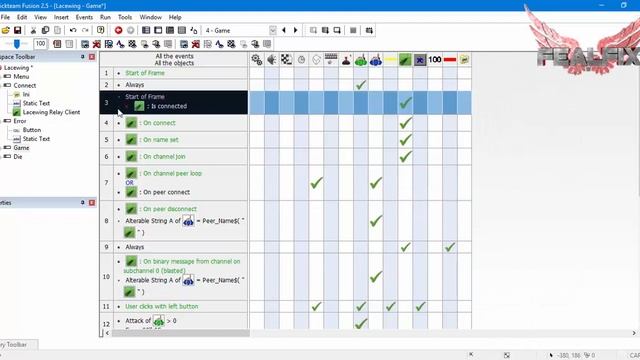Open the contents help icon
Viewport: 640px width, 360px height.
tap(100, 31)
